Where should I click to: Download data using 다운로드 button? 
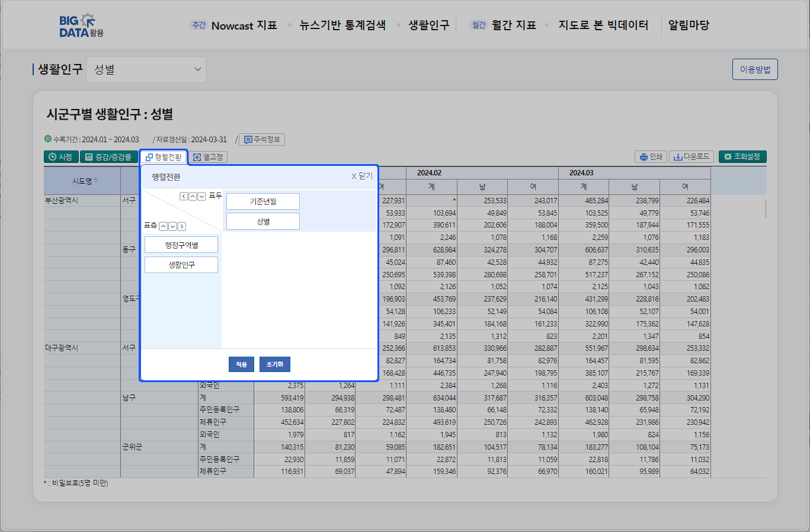(691, 157)
